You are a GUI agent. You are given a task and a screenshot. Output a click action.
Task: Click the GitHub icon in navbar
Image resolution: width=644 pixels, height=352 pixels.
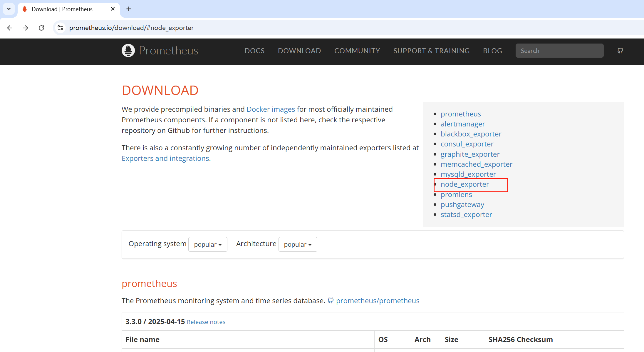[620, 51]
